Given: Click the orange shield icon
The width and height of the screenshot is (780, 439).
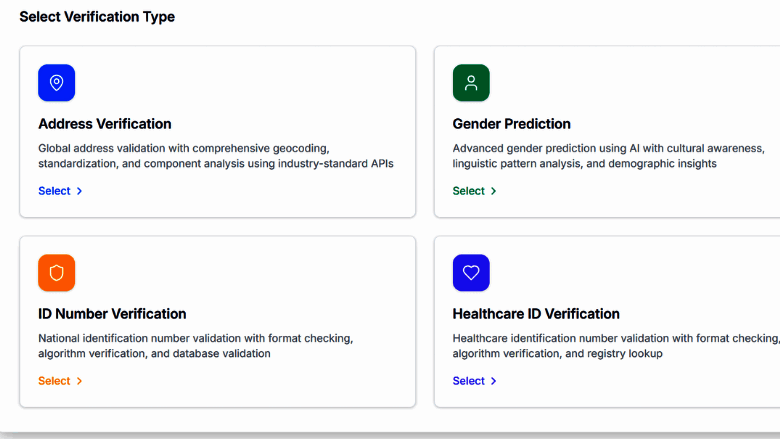Looking at the screenshot, I should (x=57, y=273).
